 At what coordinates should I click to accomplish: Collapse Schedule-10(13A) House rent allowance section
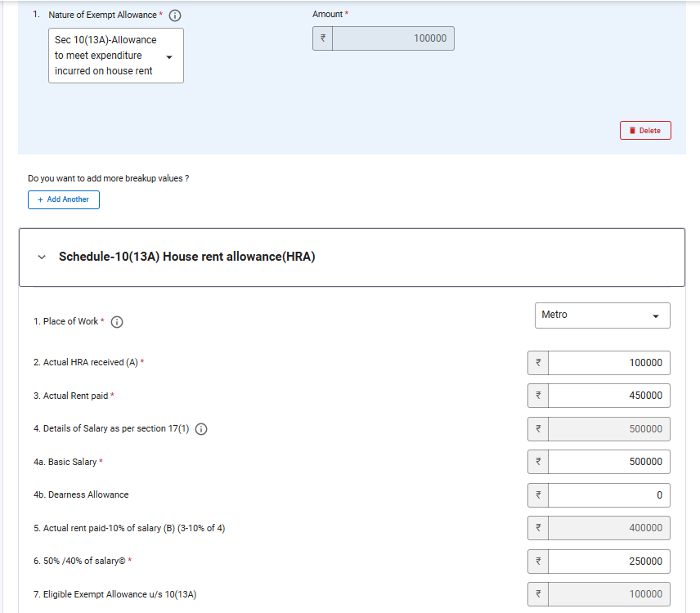42,257
